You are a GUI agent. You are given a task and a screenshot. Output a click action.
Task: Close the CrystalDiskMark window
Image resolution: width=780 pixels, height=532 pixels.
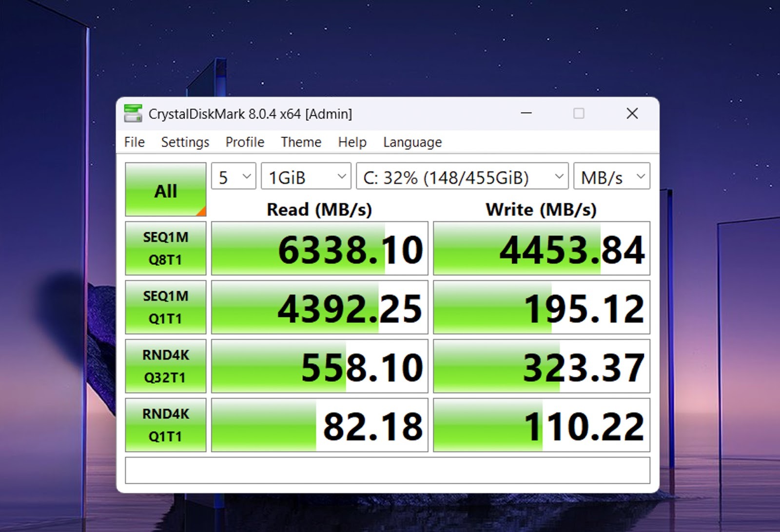(632, 114)
